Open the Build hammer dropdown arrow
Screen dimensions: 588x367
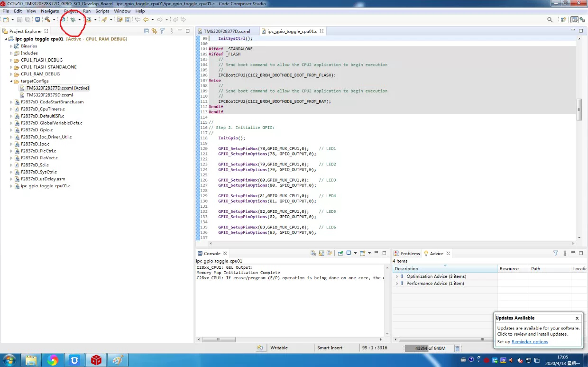(x=54, y=20)
